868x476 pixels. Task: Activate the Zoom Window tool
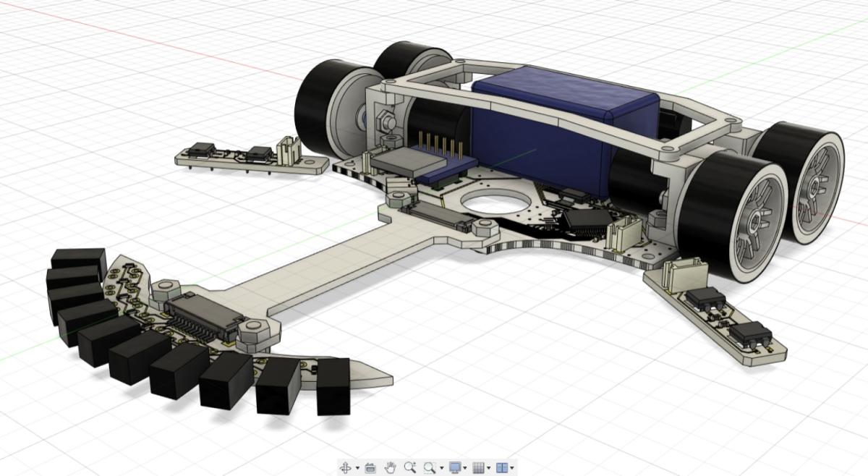coord(429,467)
